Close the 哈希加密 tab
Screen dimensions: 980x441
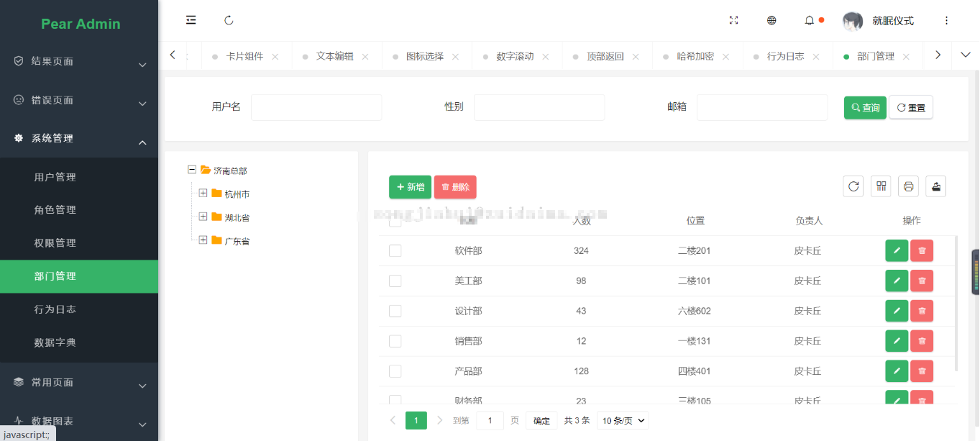(x=726, y=55)
